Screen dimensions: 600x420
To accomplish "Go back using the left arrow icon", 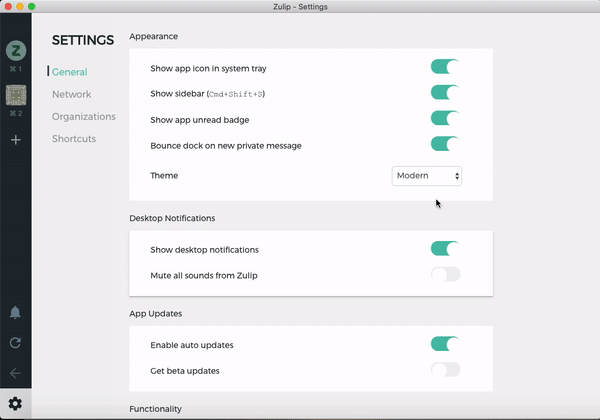I will pyautogui.click(x=15, y=373).
